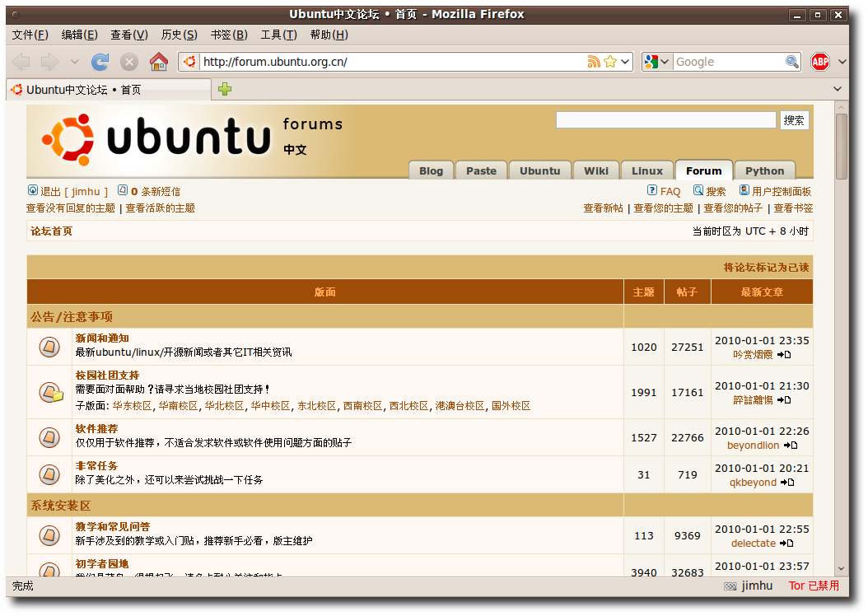Log out via 退出 [ jimhu ] link
Screen dimensions: 868x616
point(73,192)
